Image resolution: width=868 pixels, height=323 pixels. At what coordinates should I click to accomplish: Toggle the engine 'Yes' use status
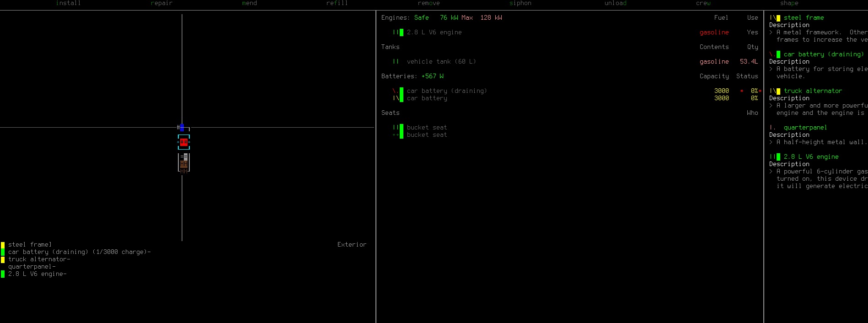[x=753, y=32]
